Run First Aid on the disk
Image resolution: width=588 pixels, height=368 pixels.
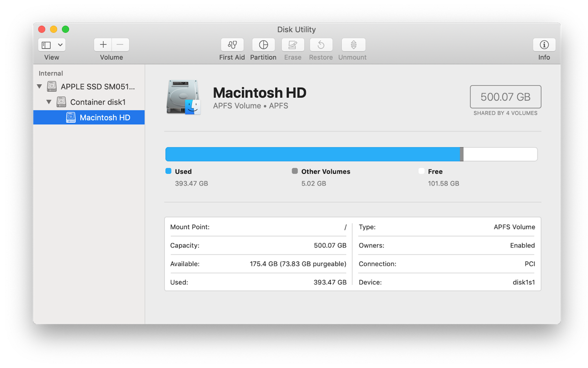click(232, 45)
